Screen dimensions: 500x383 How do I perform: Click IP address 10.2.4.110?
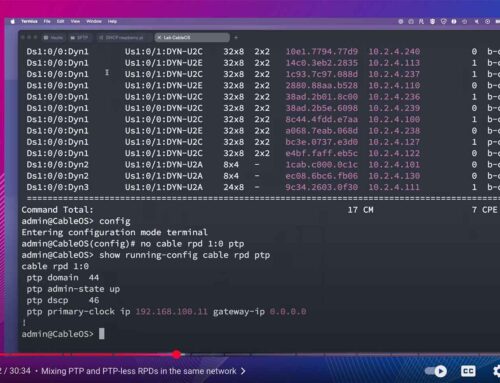point(394,86)
